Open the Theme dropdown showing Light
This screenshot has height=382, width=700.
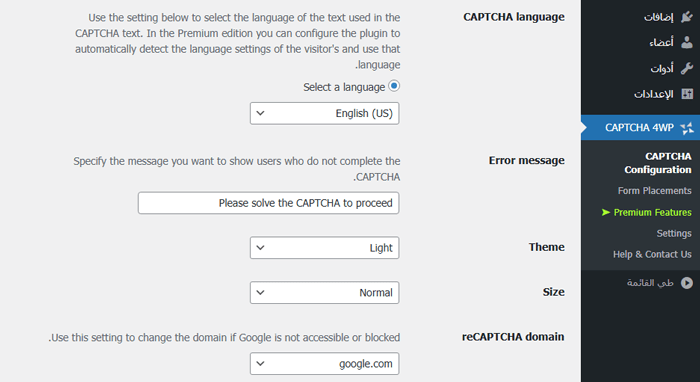pos(325,248)
